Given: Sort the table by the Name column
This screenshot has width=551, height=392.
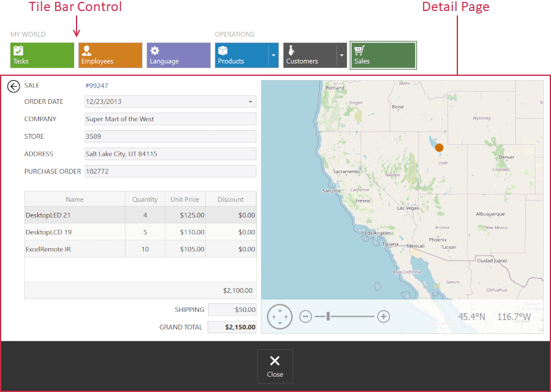Looking at the screenshot, I should click(x=75, y=199).
